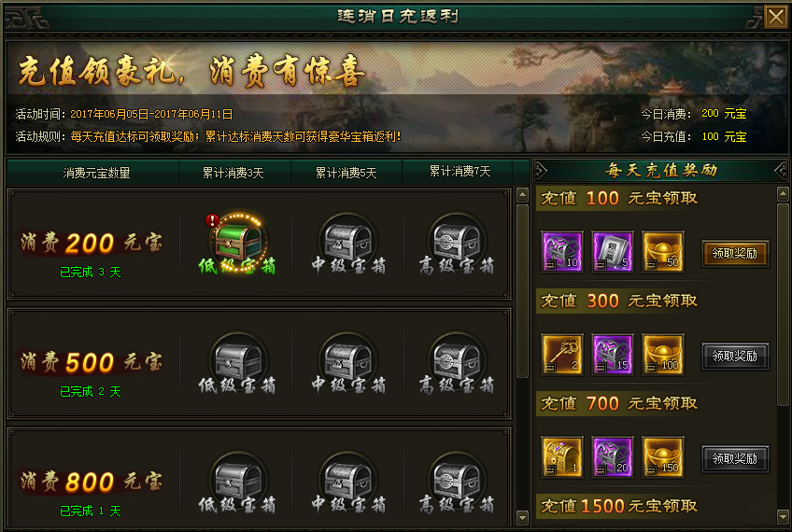Select low-level chest in 消费800元宝 row

coord(238,480)
